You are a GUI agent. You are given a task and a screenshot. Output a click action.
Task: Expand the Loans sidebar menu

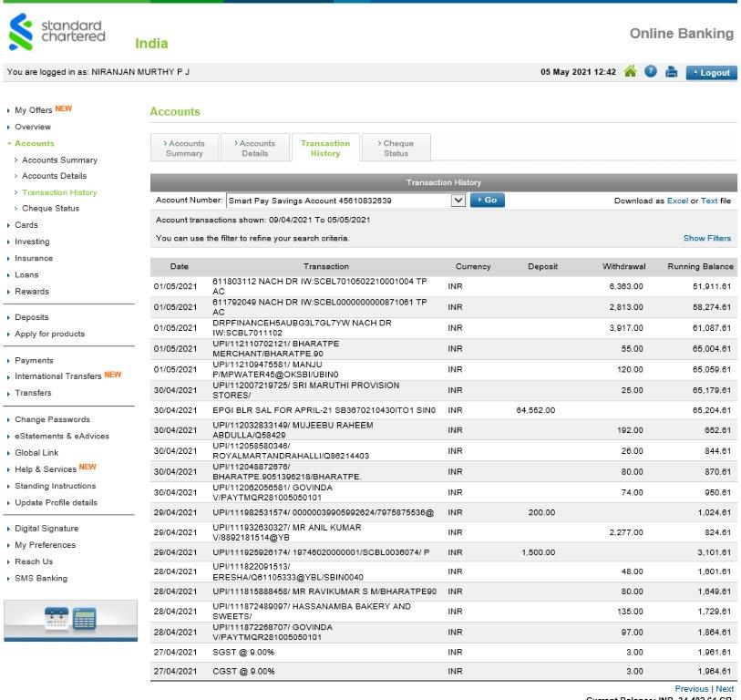(26, 274)
